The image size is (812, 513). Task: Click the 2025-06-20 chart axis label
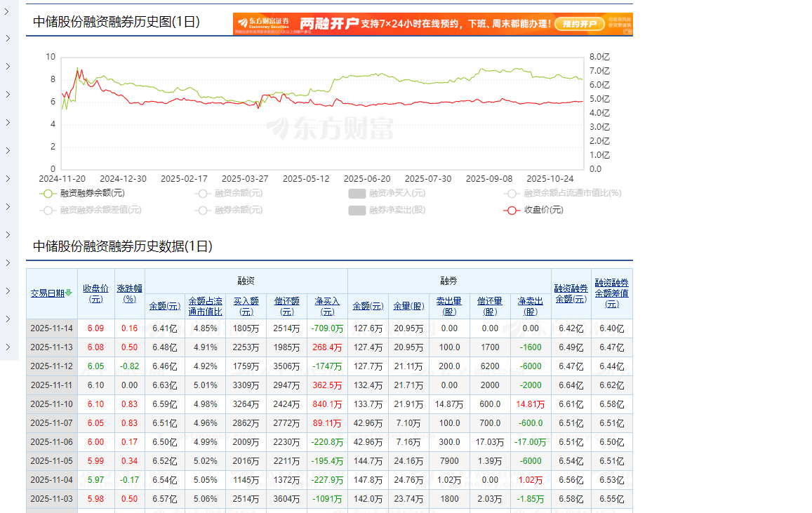[367, 178]
